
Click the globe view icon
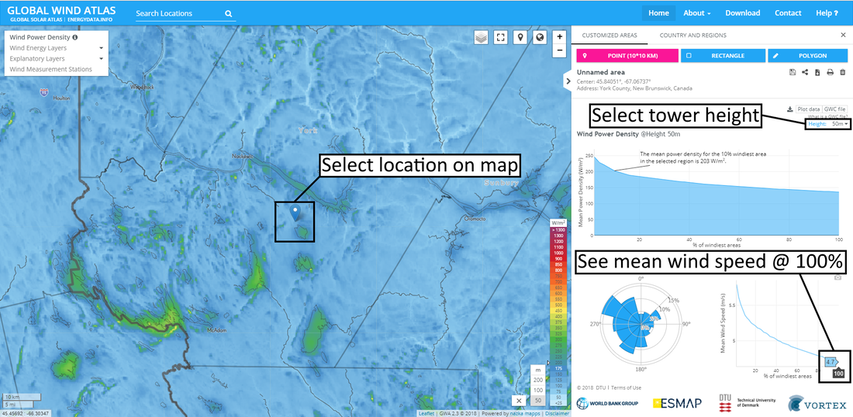[540, 37]
